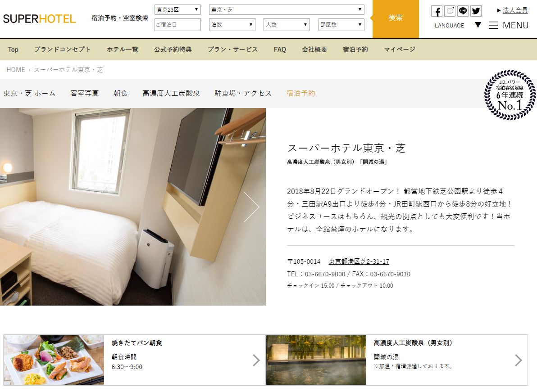Click the chevron on the breakfast card
The image size is (537, 392).
(x=256, y=360)
